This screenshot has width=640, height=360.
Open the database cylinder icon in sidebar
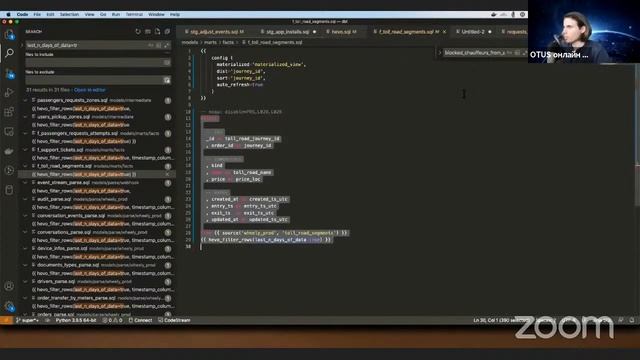[x=9, y=190]
